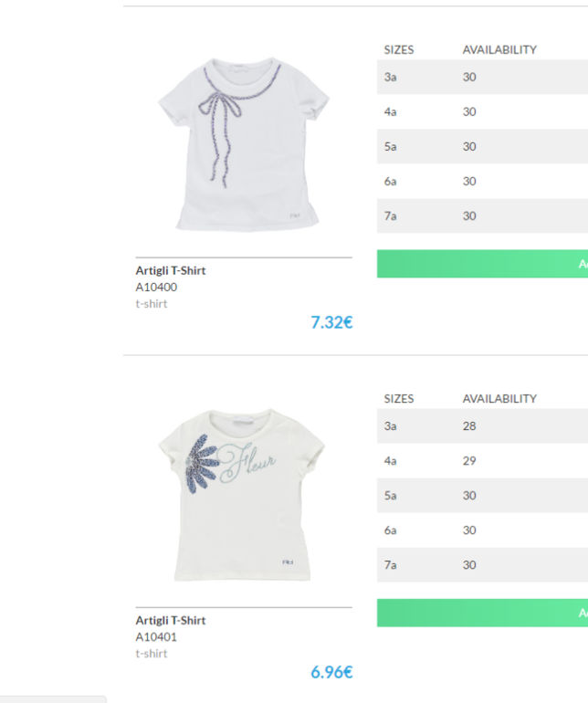Select the 5a size row for A10400

[x=483, y=146]
